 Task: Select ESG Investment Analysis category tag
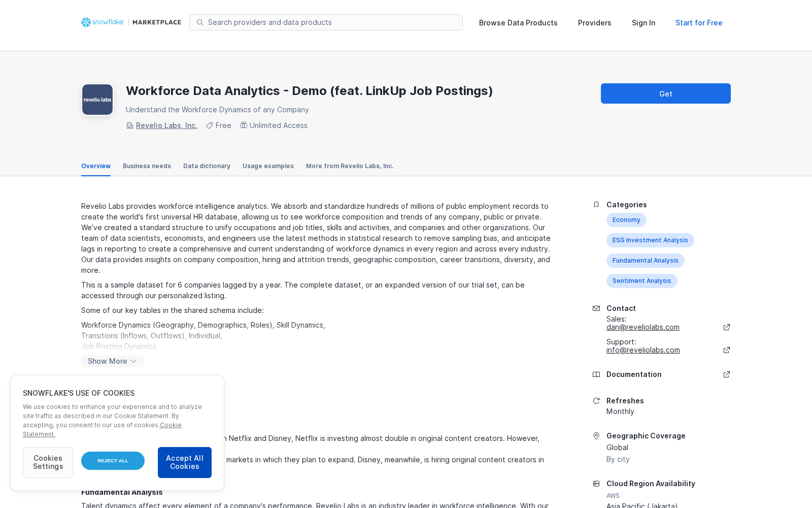pyautogui.click(x=650, y=240)
